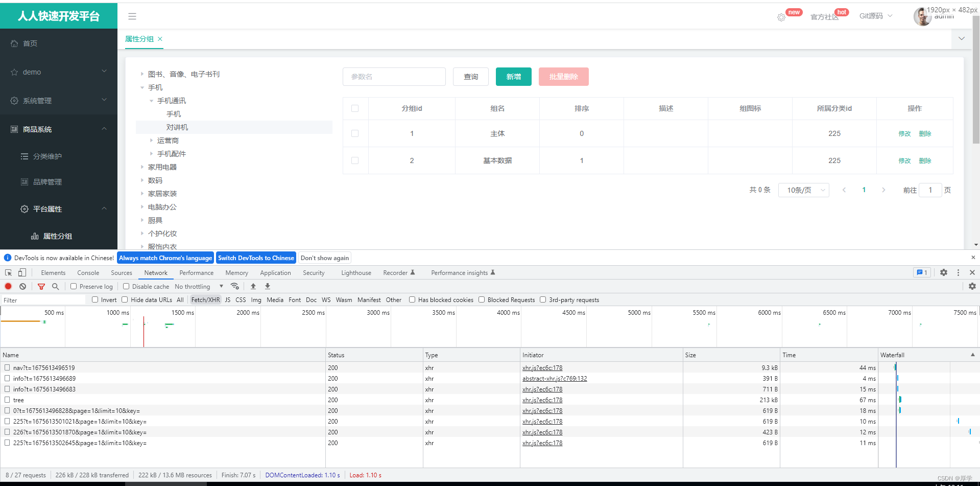Switch to the Elements tab
This screenshot has width=980, height=486.
pyautogui.click(x=53, y=273)
